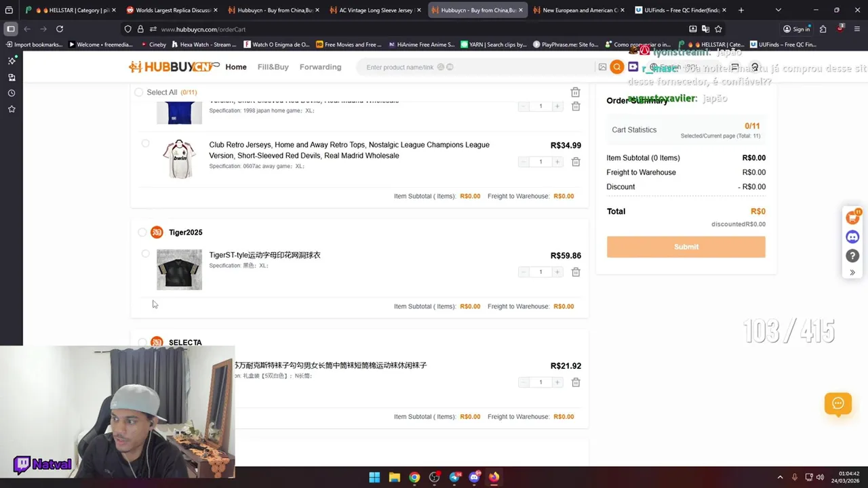Viewport: 868px width, 488px height.
Task: Switch to Worlds Largest Replica Discussion tab
Action: point(172,10)
